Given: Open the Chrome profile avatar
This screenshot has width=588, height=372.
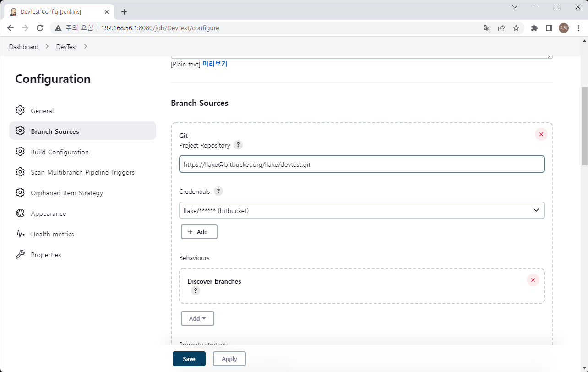Looking at the screenshot, I should tap(563, 28).
